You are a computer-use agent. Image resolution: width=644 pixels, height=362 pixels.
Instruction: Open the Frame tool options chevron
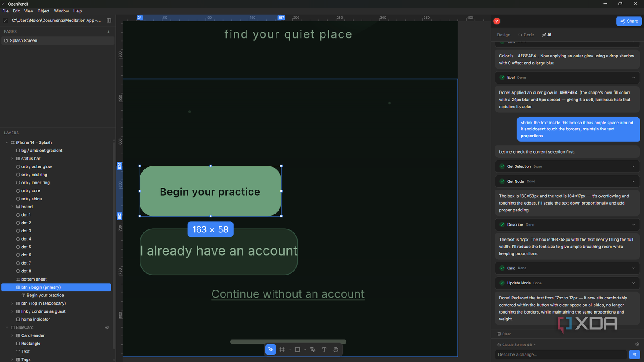289,350
